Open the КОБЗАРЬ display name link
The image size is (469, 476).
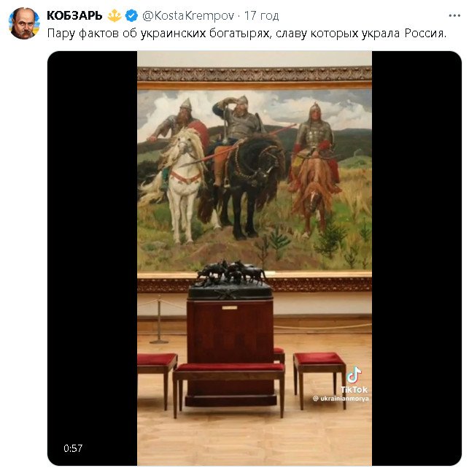[x=74, y=15]
